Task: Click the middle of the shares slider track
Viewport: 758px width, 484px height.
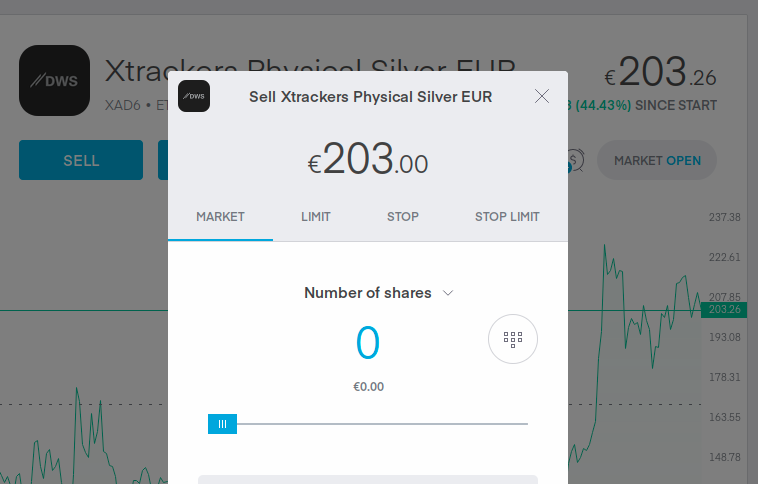Action: [382, 424]
